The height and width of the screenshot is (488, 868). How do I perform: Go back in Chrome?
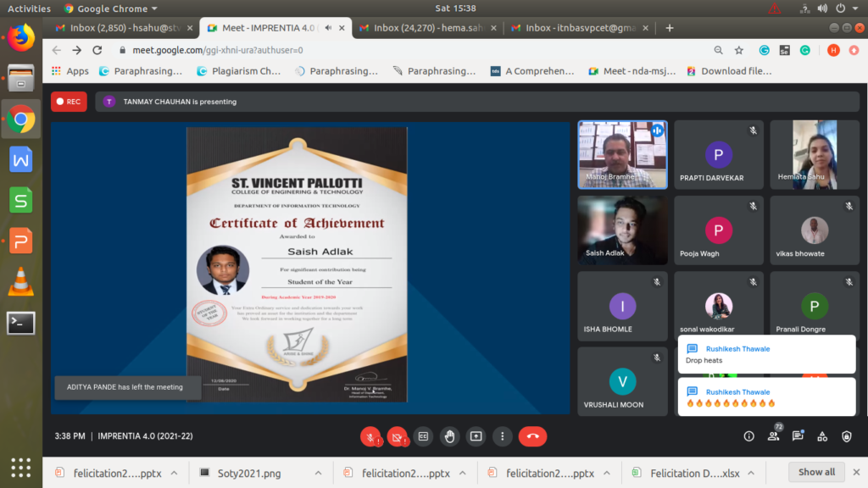click(x=57, y=50)
